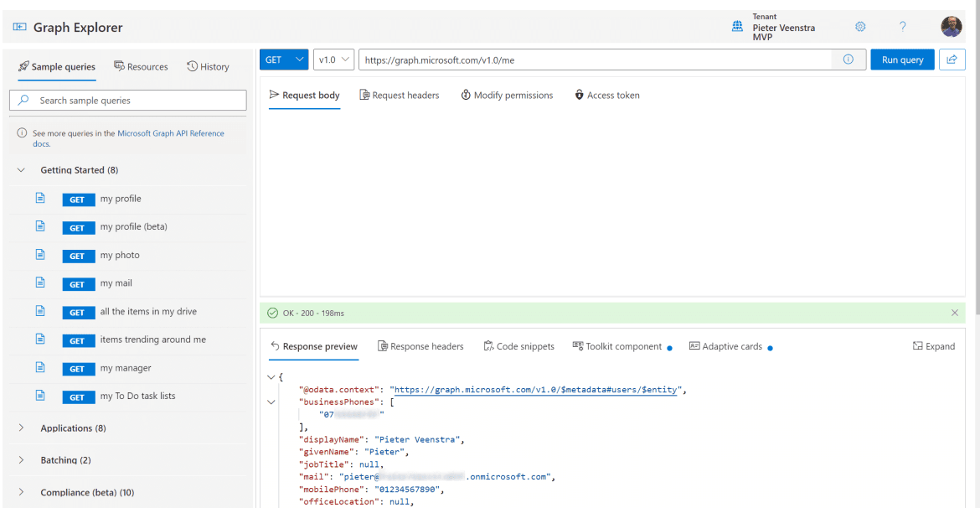
Task: Open the user profile avatar
Action: tap(952, 26)
